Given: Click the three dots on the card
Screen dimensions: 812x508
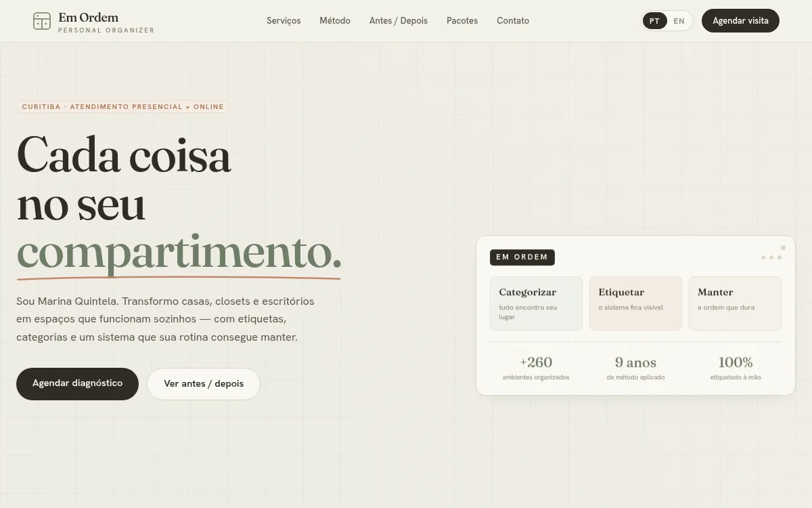Looking at the screenshot, I should click(x=771, y=257).
